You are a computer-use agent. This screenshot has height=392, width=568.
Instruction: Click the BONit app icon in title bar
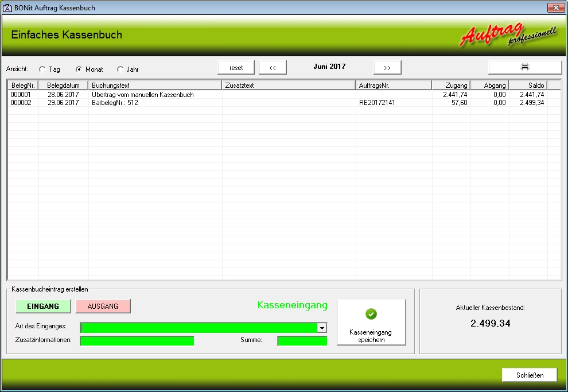[7, 8]
